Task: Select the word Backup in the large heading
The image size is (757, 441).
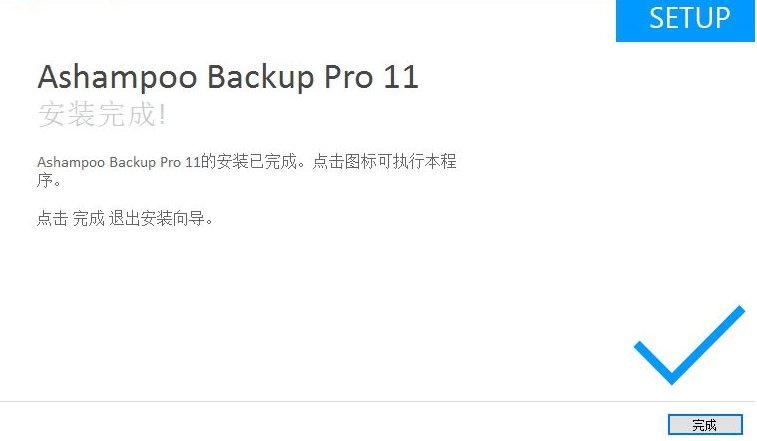Action: [x=260, y=77]
